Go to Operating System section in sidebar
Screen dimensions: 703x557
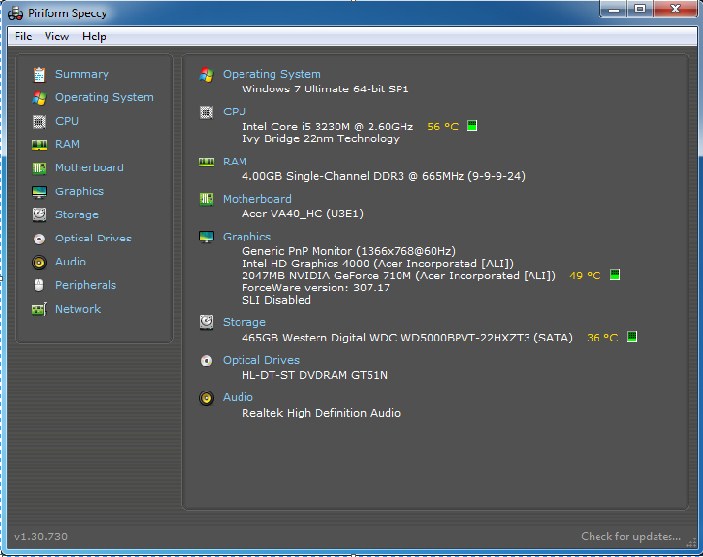point(104,97)
